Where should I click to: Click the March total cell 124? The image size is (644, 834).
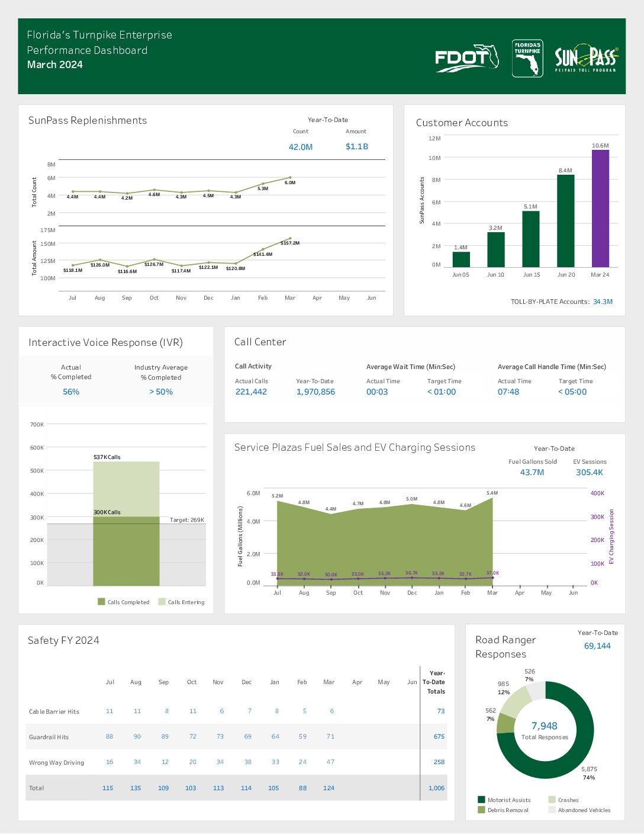[329, 788]
